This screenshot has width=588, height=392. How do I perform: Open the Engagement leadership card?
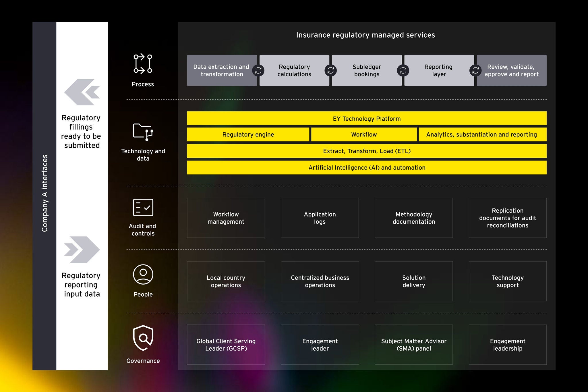click(508, 345)
